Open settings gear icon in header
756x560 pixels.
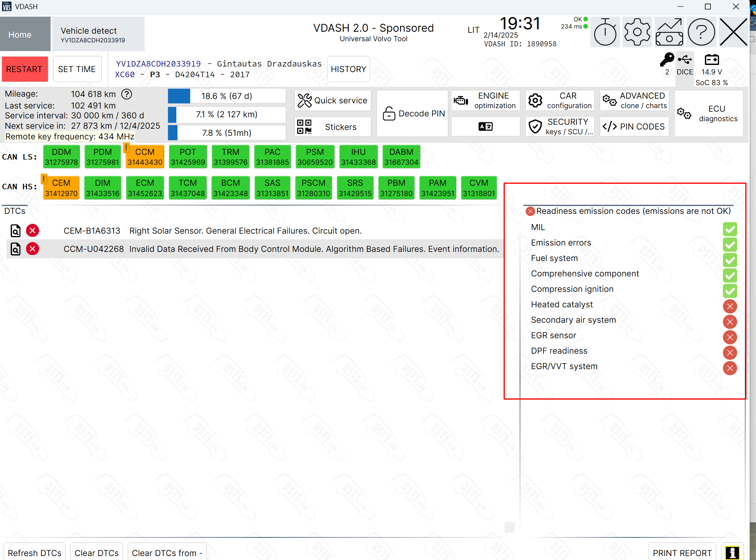(637, 32)
